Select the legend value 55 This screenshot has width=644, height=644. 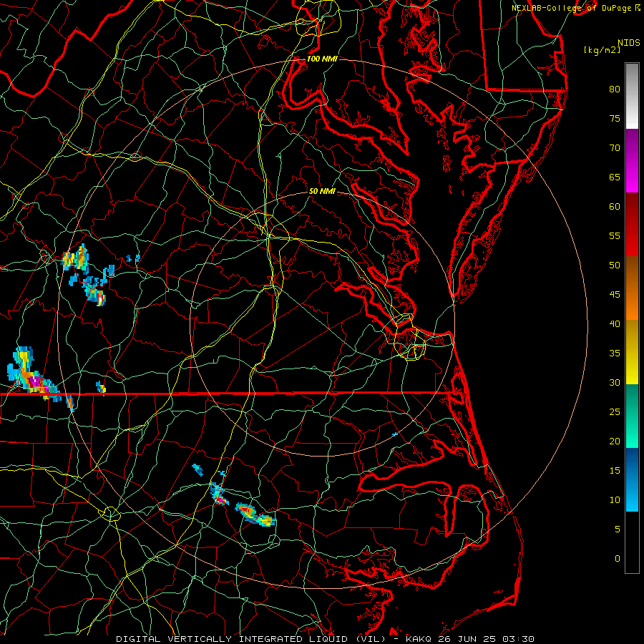coord(615,235)
